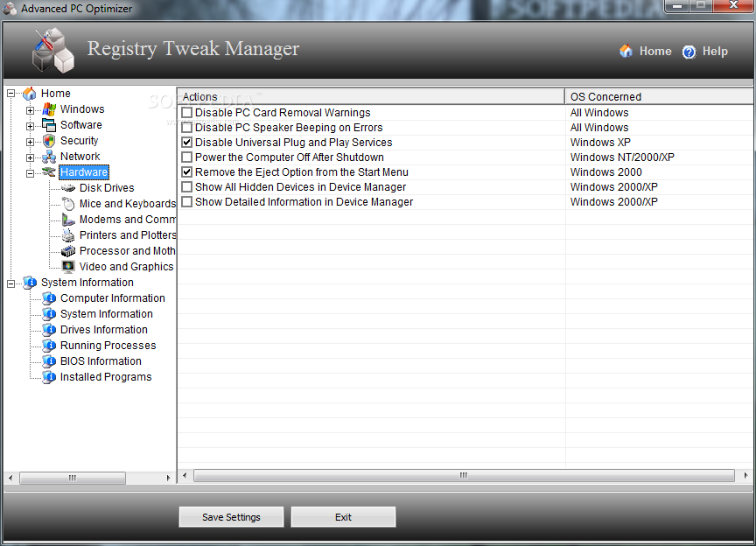Click the Hardware card icon in tree
Image resolution: width=756 pixels, height=546 pixels.
pyautogui.click(x=49, y=171)
